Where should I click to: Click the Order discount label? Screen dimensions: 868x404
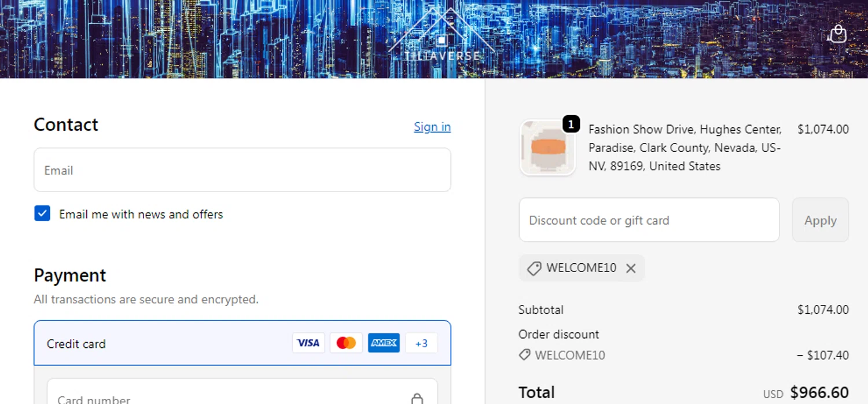tap(559, 335)
